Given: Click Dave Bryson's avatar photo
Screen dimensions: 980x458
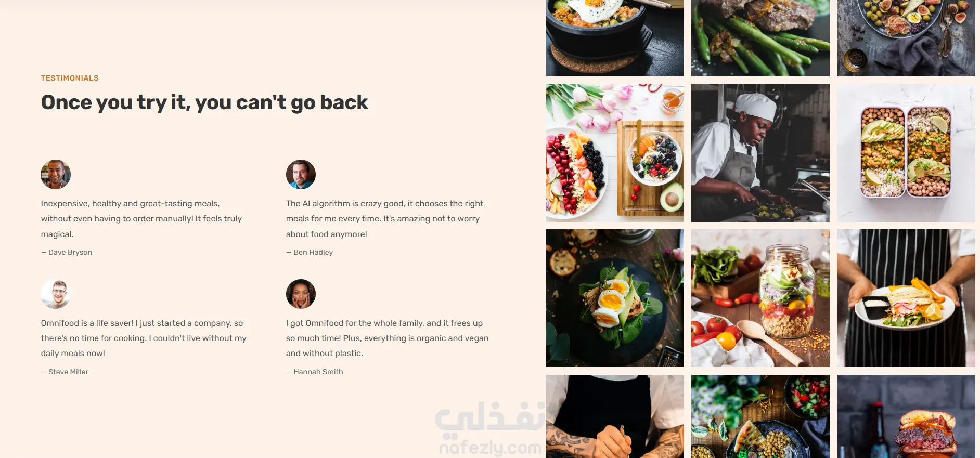Looking at the screenshot, I should (56, 174).
